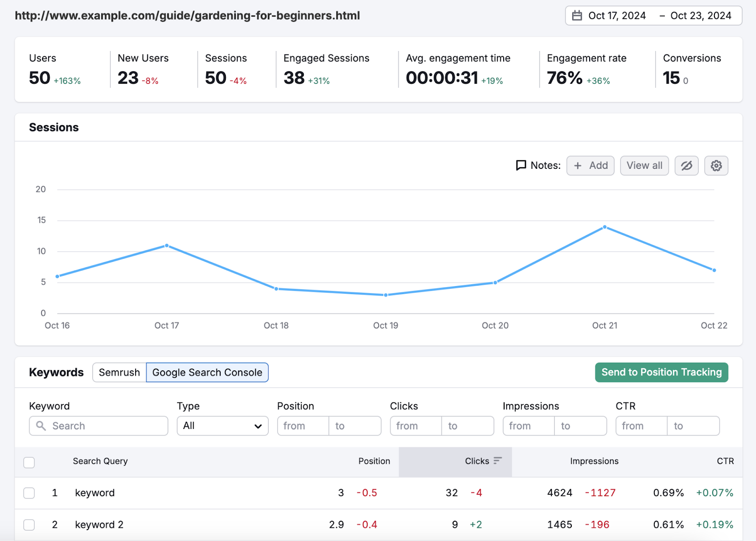Click the View all notes button

click(644, 166)
